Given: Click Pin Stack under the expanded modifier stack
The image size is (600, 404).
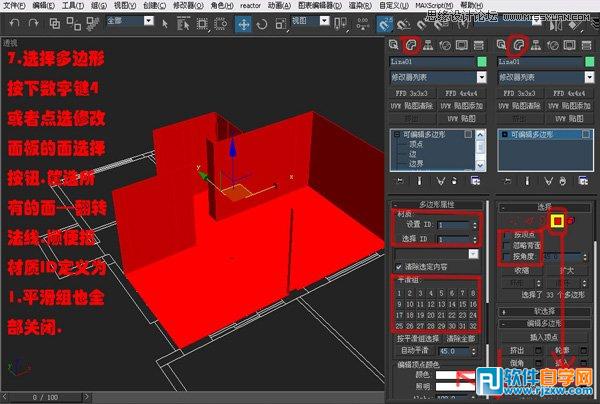Looking at the screenshot, I should [400, 181].
